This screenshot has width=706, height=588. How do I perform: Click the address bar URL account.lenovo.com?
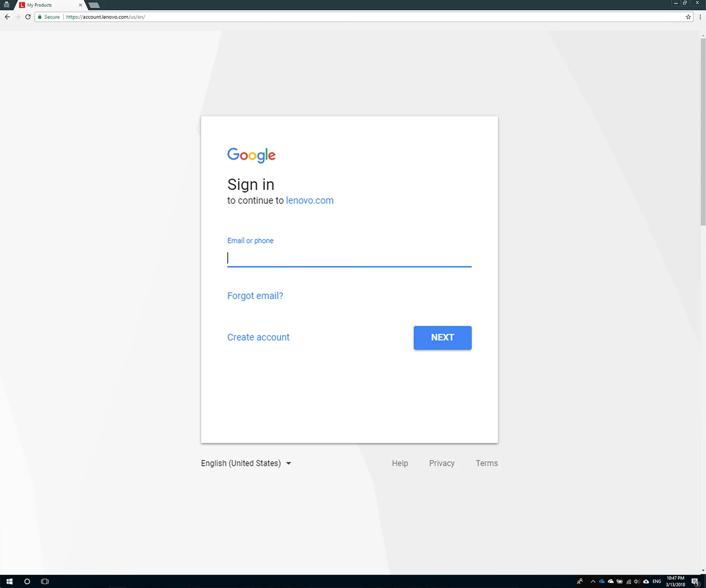(105, 17)
